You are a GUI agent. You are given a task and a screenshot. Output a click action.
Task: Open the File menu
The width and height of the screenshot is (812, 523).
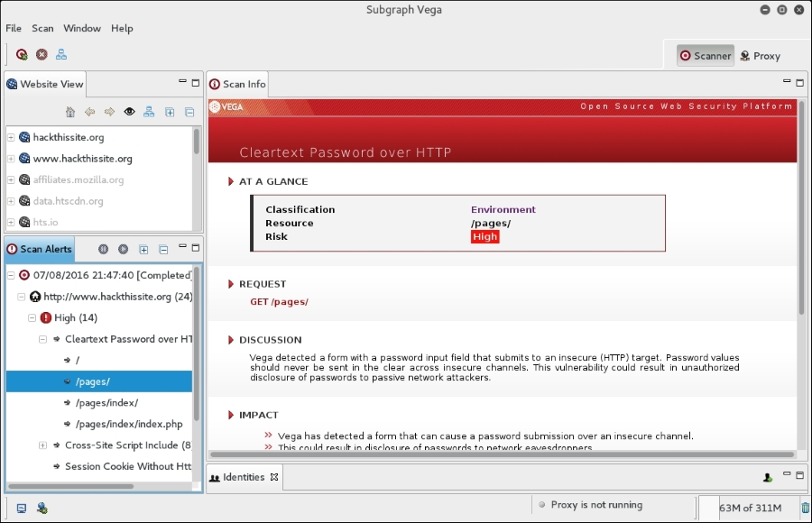tap(14, 28)
